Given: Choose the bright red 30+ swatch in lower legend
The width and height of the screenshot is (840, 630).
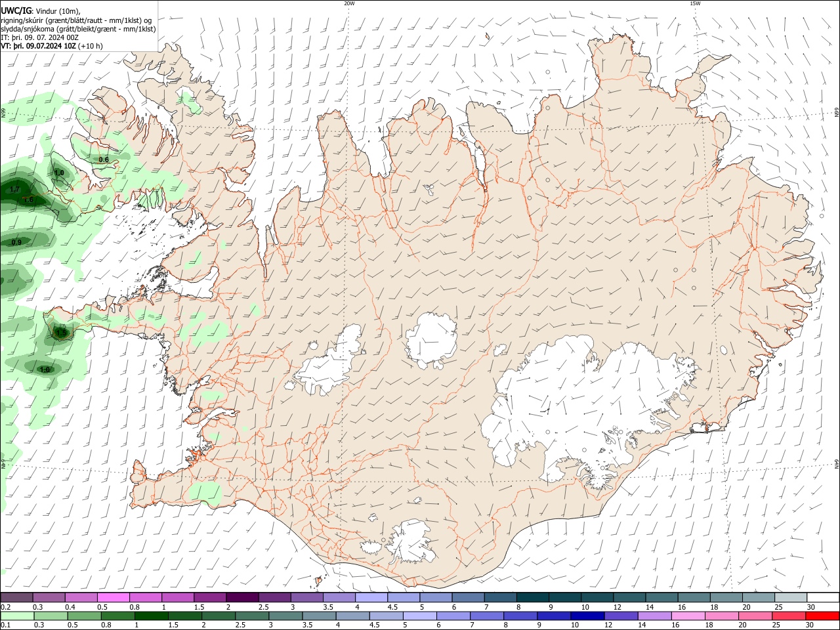Looking at the screenshot, I should click(822, 616).
